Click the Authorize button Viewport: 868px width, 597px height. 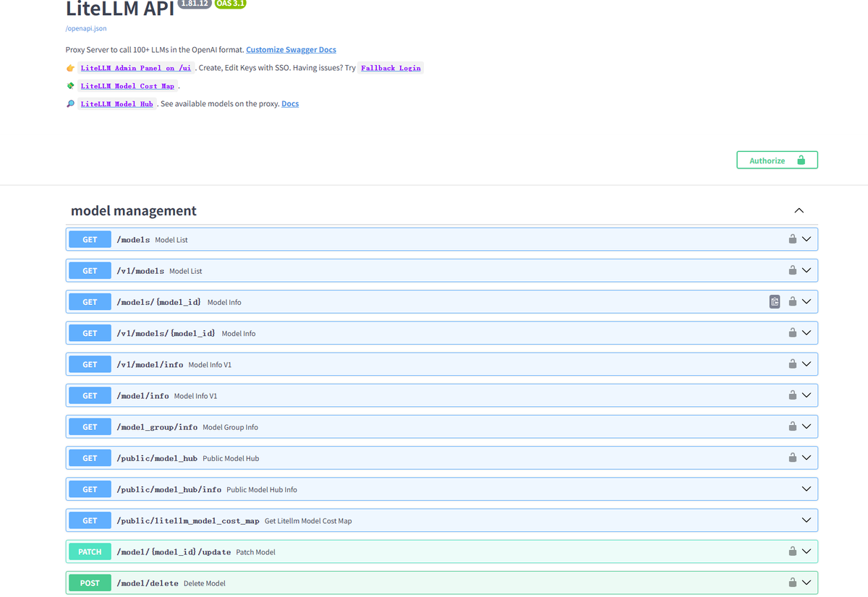(777, 160)
